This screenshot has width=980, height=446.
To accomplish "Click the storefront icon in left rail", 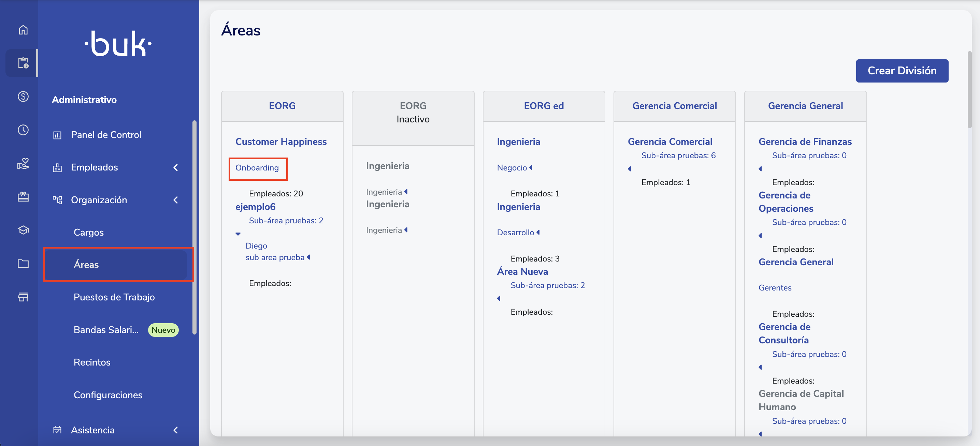I will coord(23,297).
